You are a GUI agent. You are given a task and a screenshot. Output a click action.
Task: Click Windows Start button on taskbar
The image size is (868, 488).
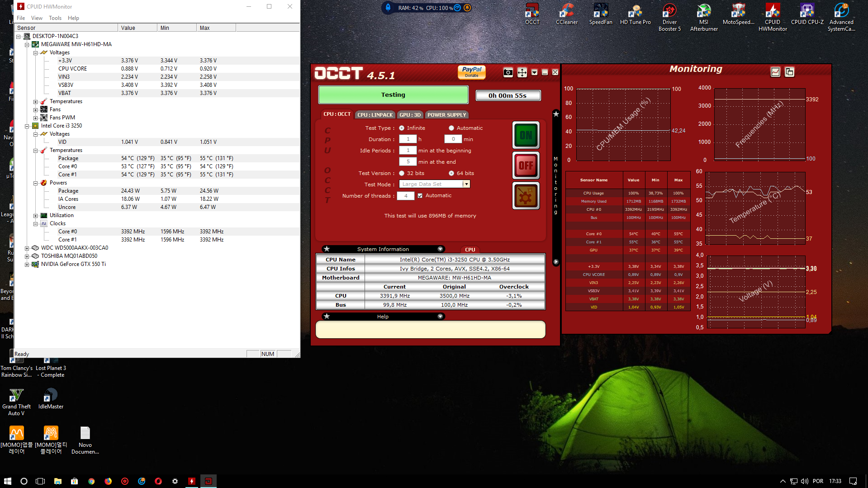(7, 481)
